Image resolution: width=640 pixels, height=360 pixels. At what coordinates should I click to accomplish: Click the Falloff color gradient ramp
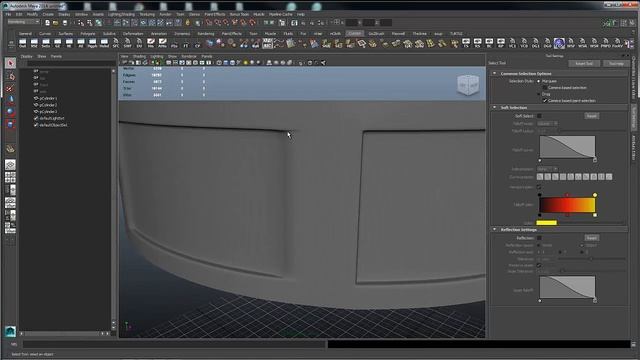click(x=567, y=205)
